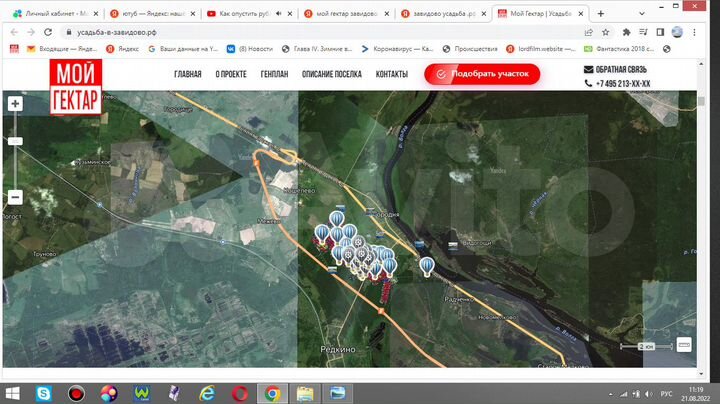Open the media controls icon in toolbar

pos(643,32)
